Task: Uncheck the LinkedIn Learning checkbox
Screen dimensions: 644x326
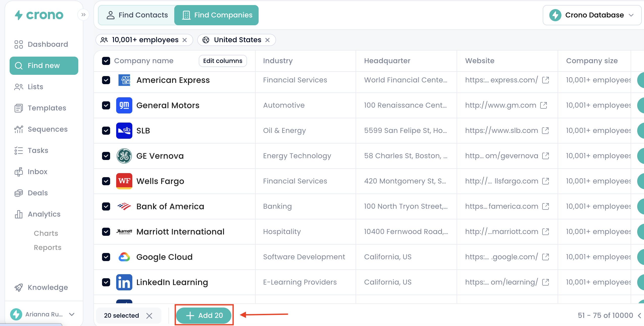Action: (x=106, y=282)
